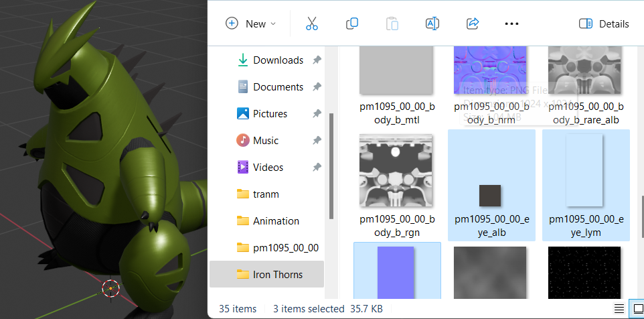Click the Share icon
Screen dimensions: 644x319
tap(473, 23)
